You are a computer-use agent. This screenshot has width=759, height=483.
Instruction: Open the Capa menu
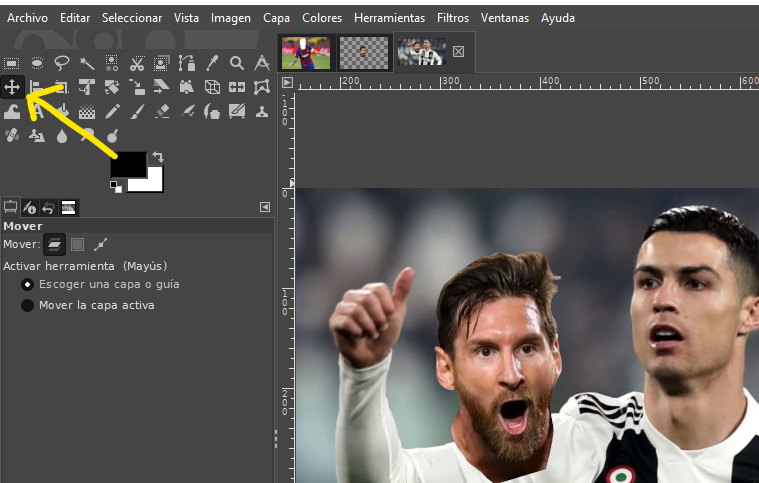coord(276,18)
